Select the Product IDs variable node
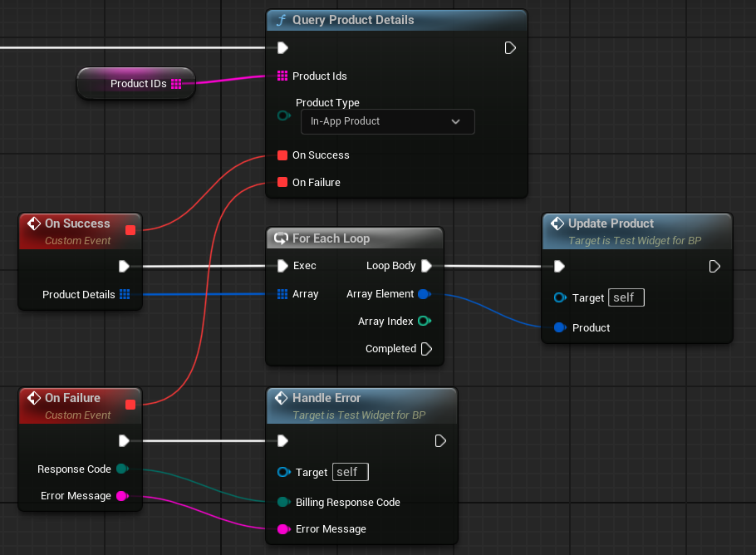Viewport: 756px width, 555px height. (135, 84)
